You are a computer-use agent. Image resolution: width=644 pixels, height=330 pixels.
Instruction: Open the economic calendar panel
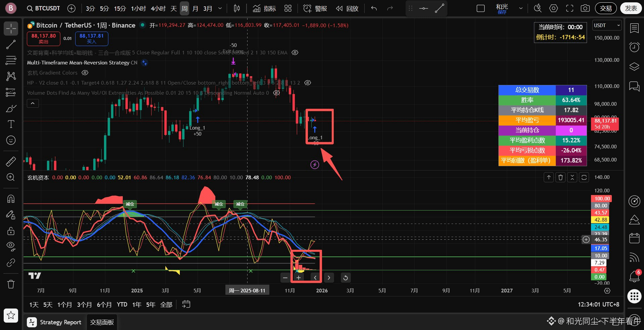(x=634, y=238)
